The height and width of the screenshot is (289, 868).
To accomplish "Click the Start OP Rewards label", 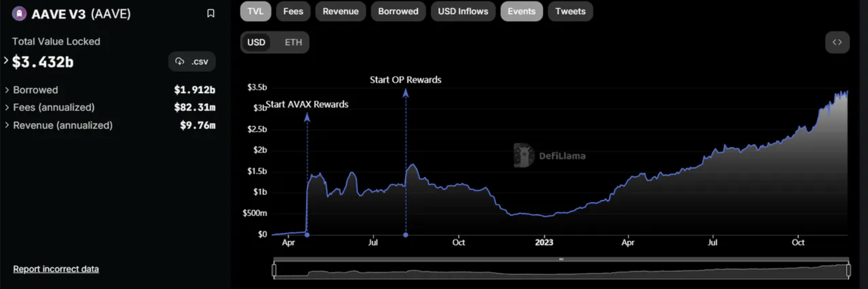I will pos(406,80).
